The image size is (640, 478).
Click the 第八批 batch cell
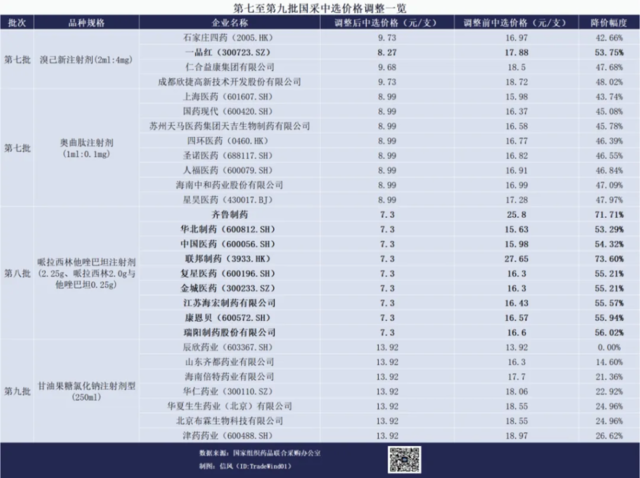[17, 273]
